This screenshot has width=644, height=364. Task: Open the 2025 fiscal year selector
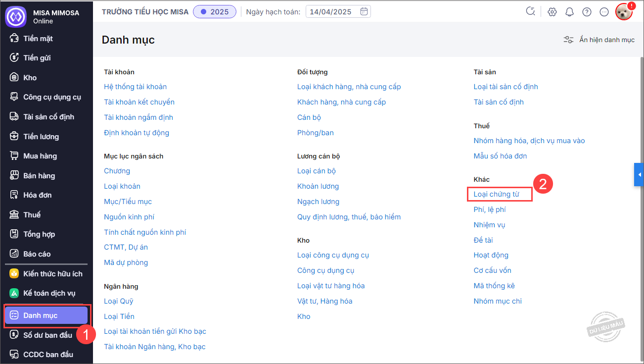pyautogui.click(x=215, y=11)
